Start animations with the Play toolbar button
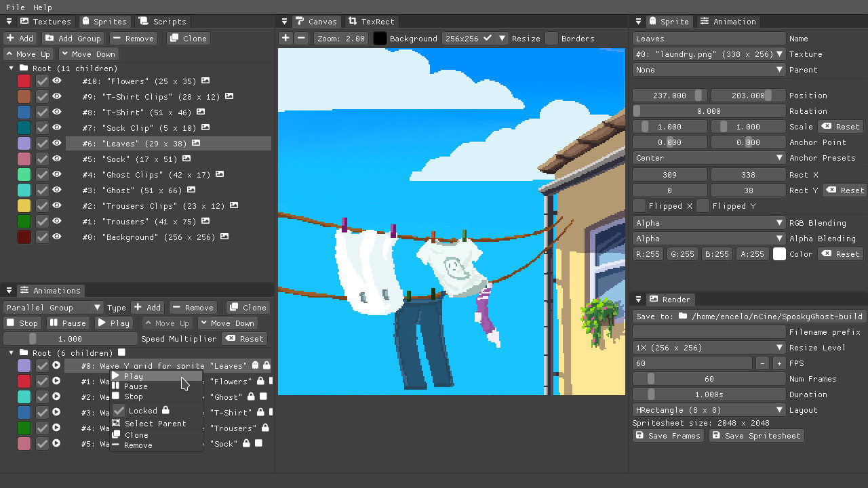868x488 pixels. tap(114, 323)
